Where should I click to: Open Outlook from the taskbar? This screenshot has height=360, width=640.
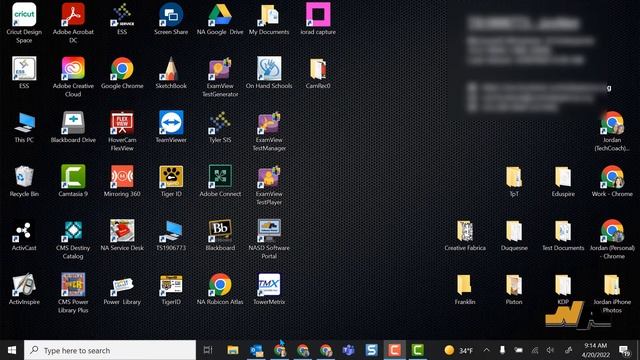[256, 350]
